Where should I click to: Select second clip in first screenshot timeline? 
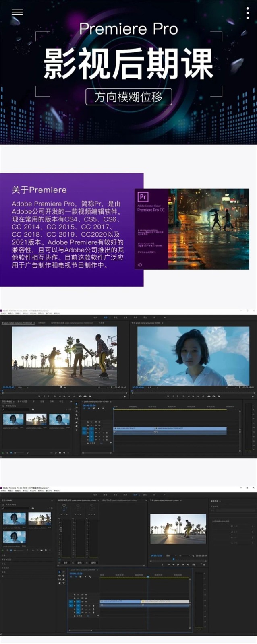[191, 428]
